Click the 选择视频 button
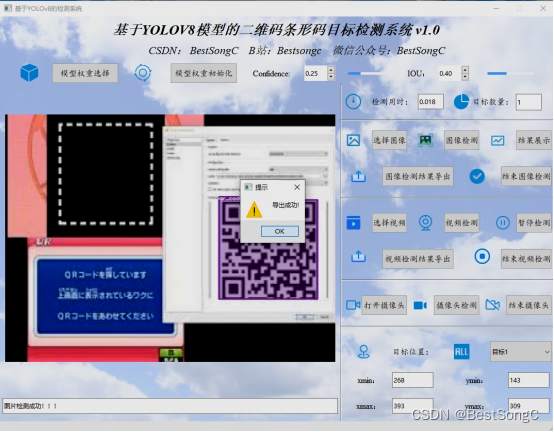The width and height of the screenshot is (554, 432). [389, 223]
